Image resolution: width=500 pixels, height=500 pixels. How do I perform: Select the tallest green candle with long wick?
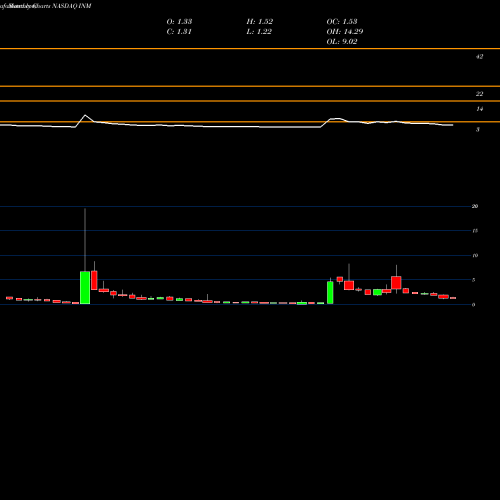(x=85, y=288)
